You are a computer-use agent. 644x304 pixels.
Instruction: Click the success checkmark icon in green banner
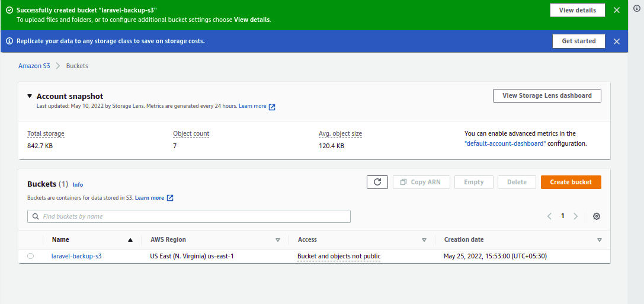click(9, 10)
